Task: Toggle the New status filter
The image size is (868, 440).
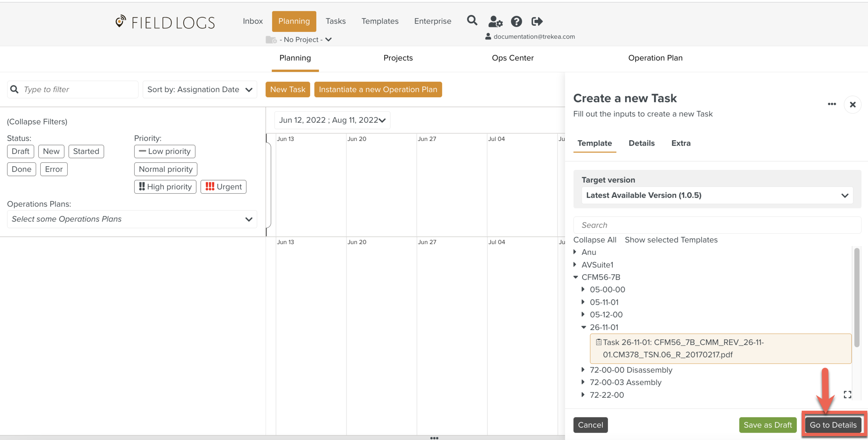Action: (x=51, y=151)
